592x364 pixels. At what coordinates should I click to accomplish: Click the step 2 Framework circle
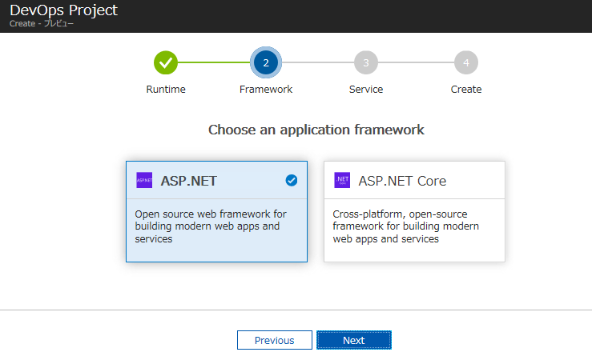point(266,62)
